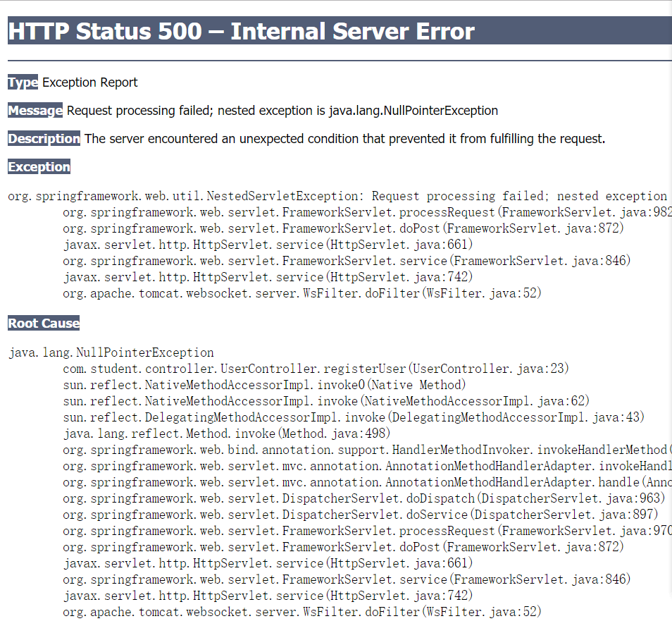Select the HandlerMethodInvoker.invokeHandlerMethod line
The width and height of the screenshot is (672, 633).
pyautogui.click(x=367, y=450)
